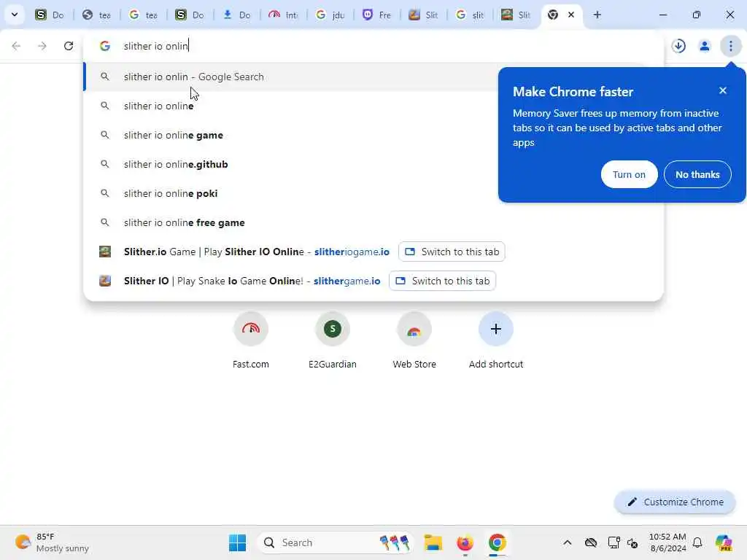
Task: Click the taskbar Search box
Action: (336, 542)
